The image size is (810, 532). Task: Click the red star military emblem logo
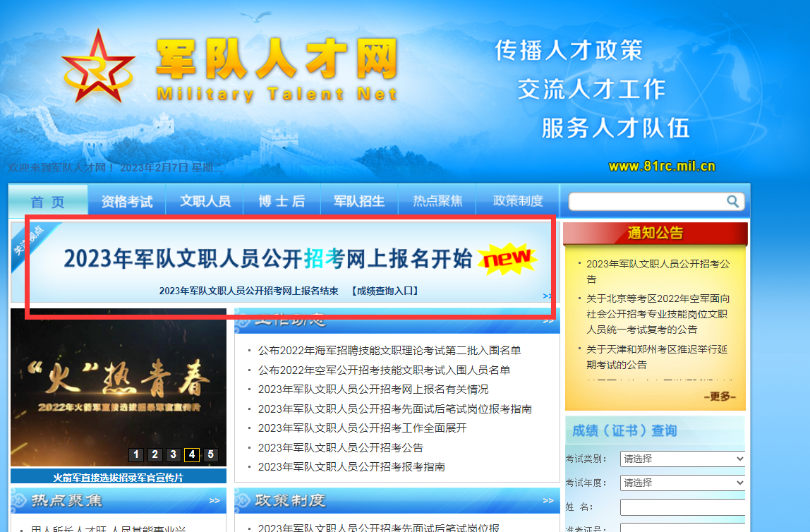click(x=97, y=67)
